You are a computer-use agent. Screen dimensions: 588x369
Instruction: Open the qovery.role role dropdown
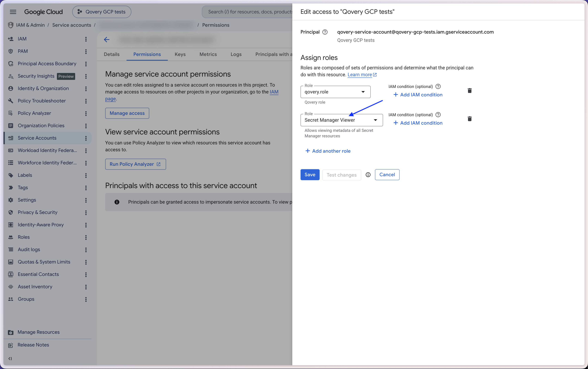click(x=335, y=92)
